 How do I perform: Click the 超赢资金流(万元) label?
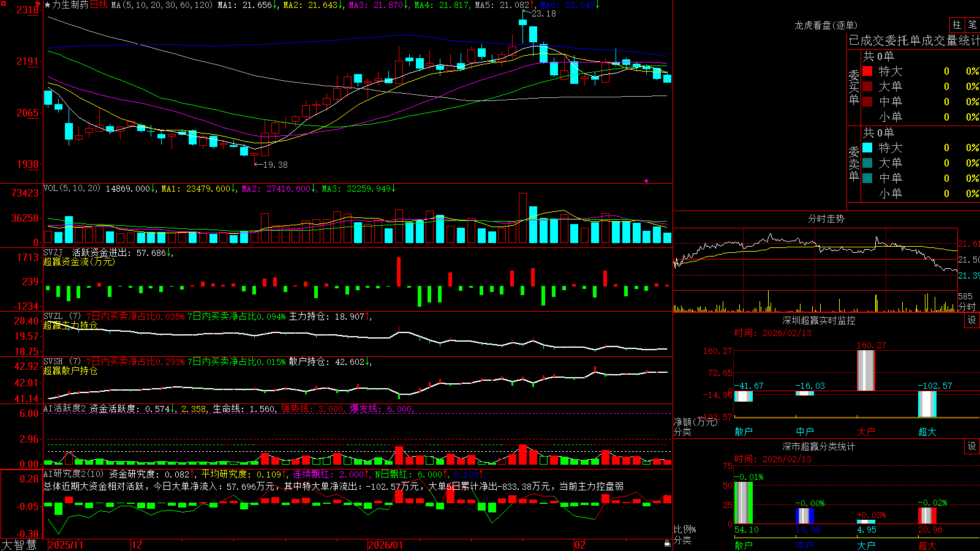[x=79, y=261]
